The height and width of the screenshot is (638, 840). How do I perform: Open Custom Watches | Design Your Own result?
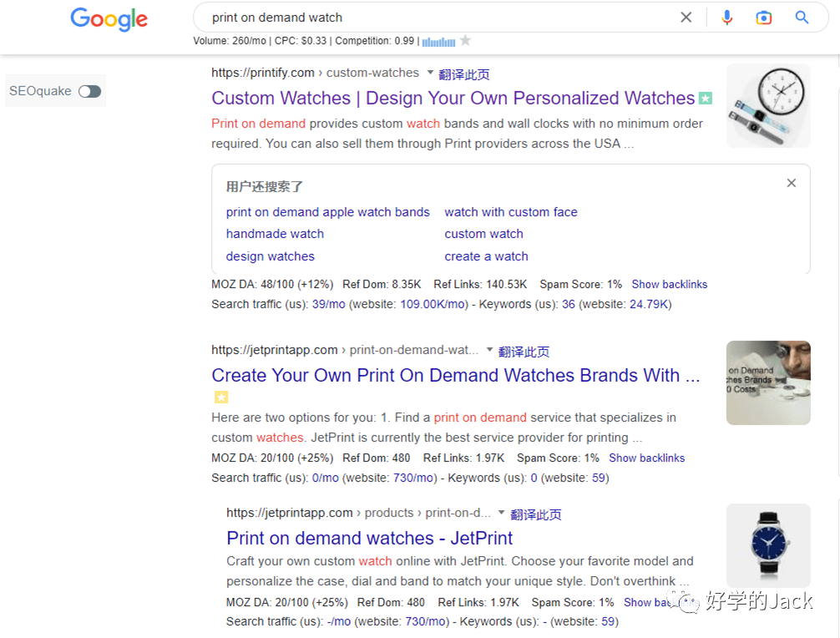(x=453, y=98)
